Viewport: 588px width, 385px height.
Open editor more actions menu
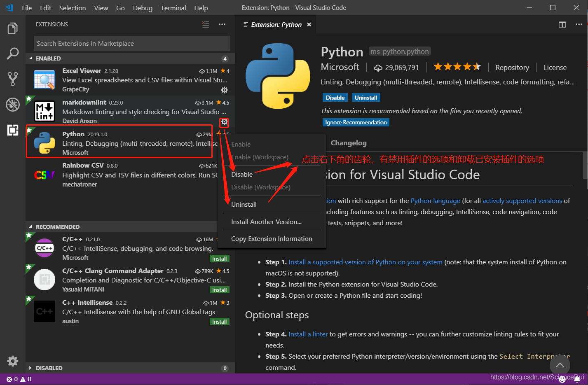pyautogui.click(x=579, y=25)
